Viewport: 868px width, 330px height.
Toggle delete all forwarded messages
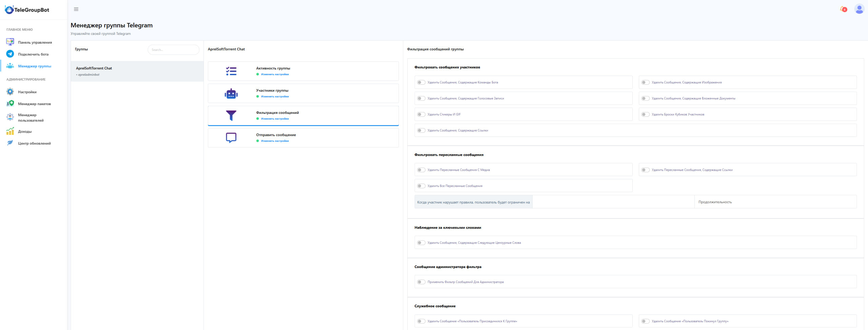(421, 186)
